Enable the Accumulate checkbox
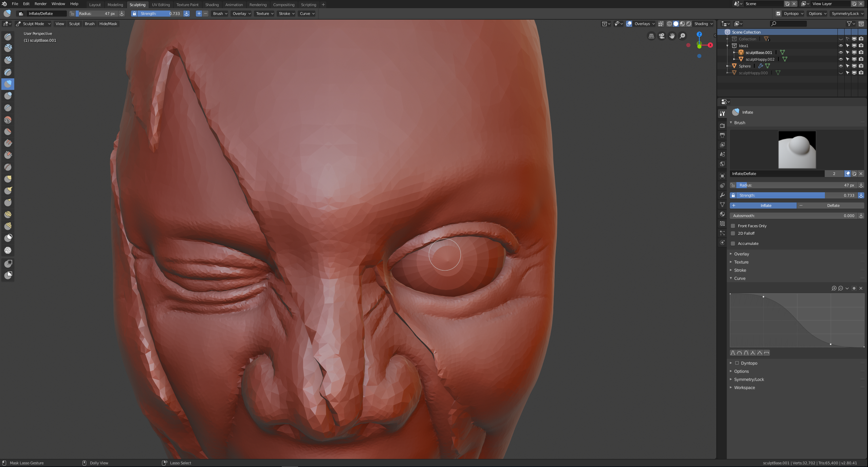Image resolution: width=868 pixels, height=467 pixels. tap(733, 244)
